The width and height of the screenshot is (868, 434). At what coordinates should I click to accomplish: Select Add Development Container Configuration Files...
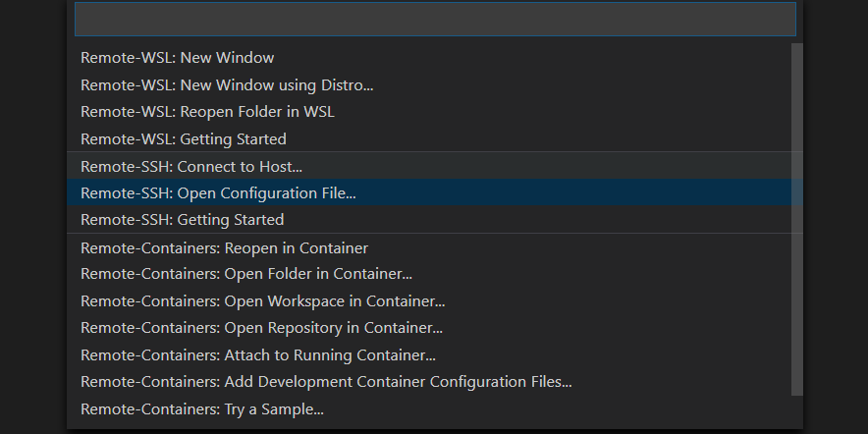coord(435,382)
